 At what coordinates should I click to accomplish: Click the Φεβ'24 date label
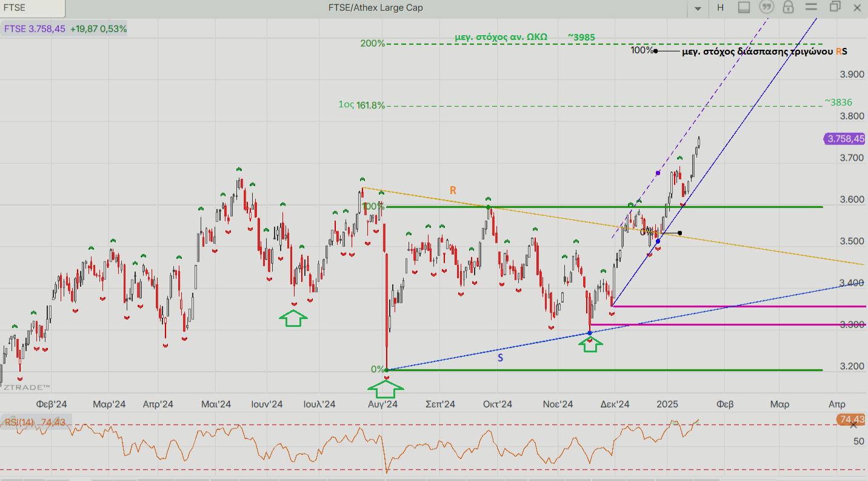pos(51,404)
